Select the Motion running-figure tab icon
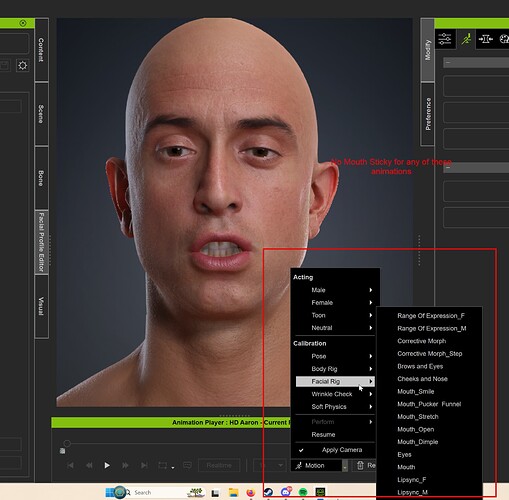 click(466, 39)
